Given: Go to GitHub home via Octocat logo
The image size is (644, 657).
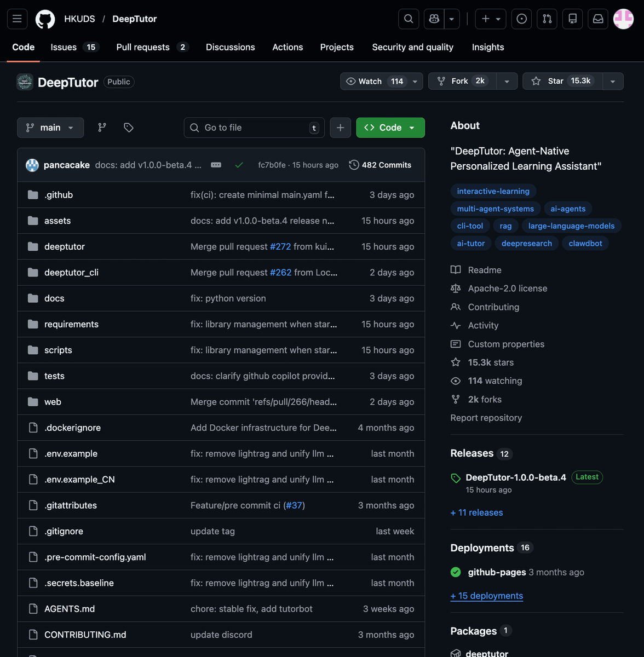Looking at the screenshot, I should [45, 19].
